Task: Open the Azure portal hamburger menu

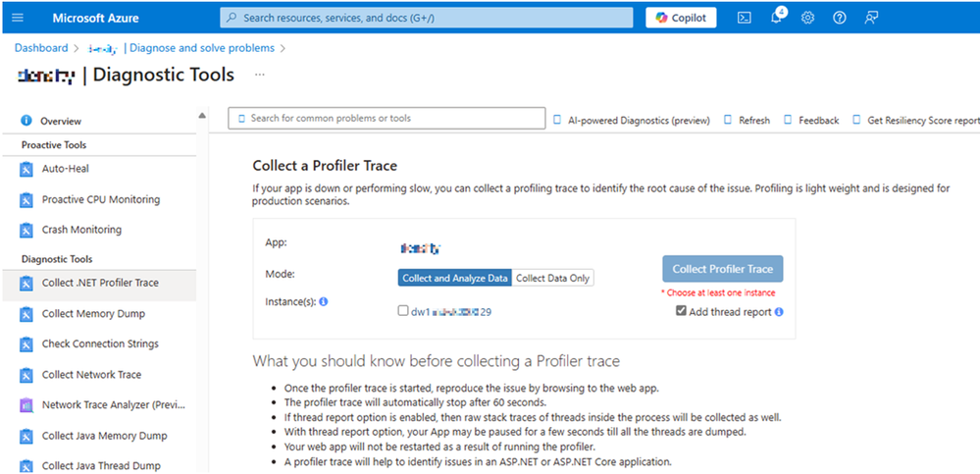Action: point(19,18)
